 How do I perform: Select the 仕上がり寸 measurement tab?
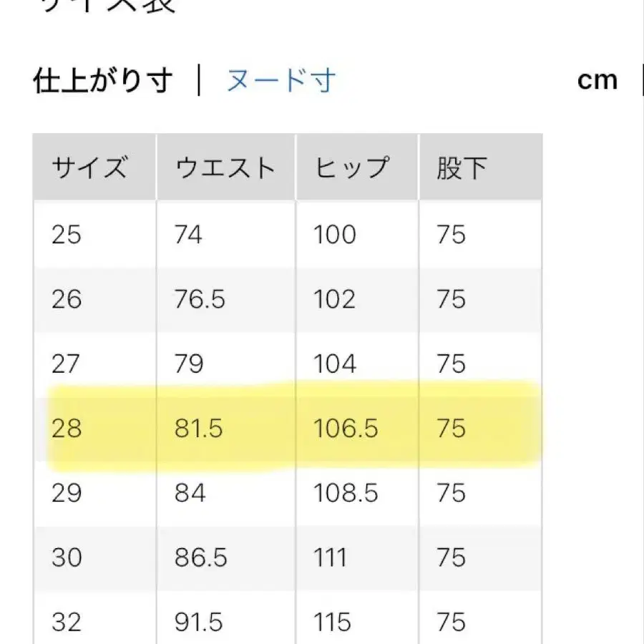104,79
